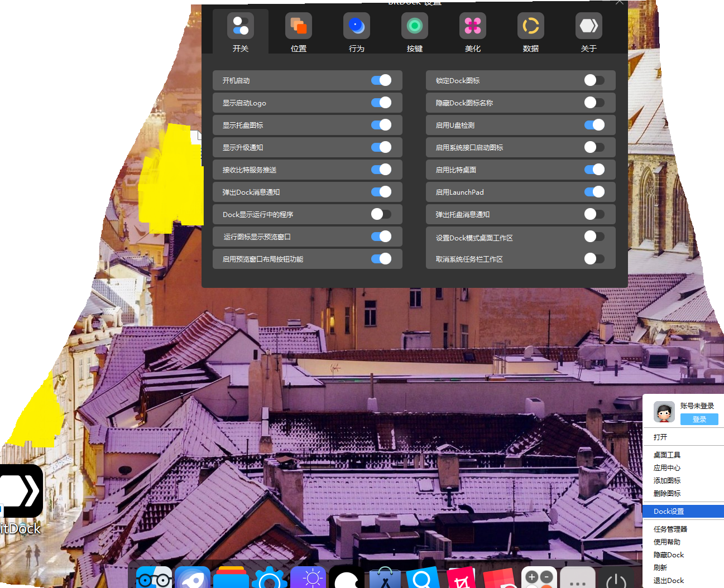Open the rocket Launchpad dock icon
This screenshot has width=724, height=588.
point(193,578)
